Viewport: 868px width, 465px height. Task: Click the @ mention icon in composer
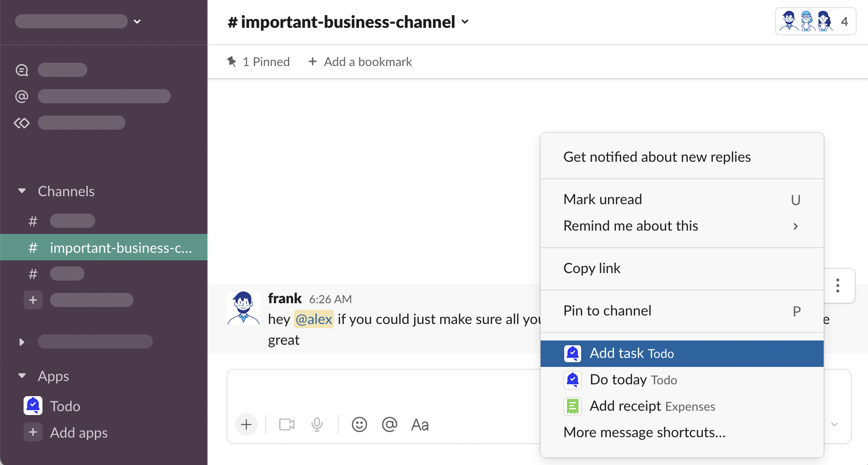click(389, 424)
